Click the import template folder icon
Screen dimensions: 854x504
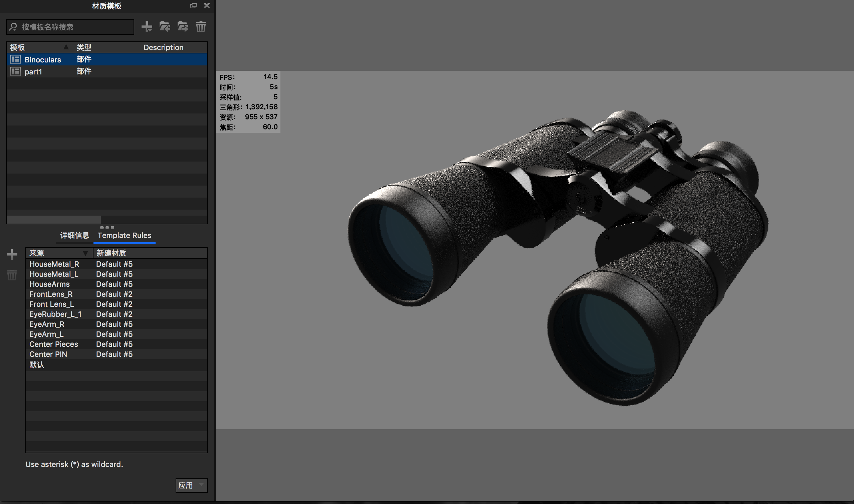point(165,26)
